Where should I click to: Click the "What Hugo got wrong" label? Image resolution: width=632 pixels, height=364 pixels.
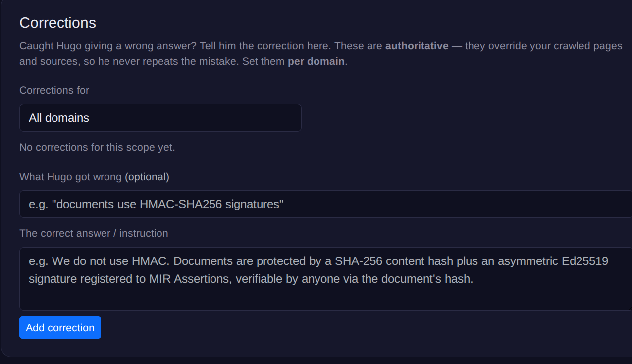[70, 177]
